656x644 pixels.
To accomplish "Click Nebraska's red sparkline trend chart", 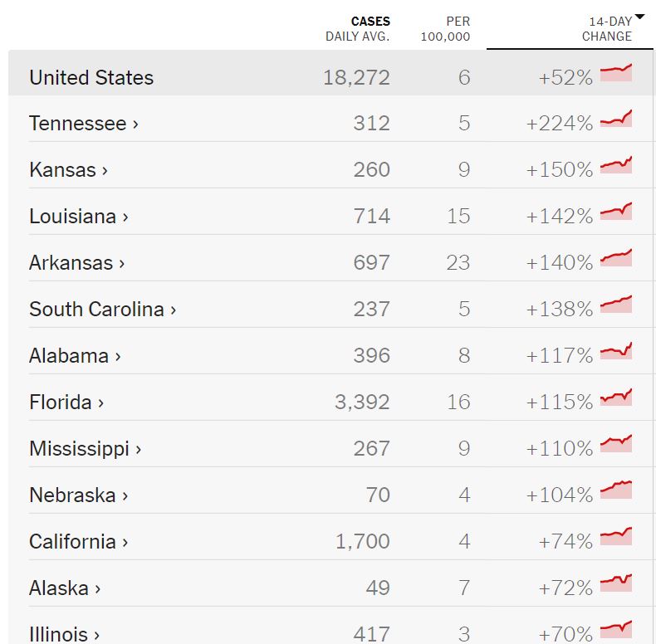I will [x=616, y=490].
